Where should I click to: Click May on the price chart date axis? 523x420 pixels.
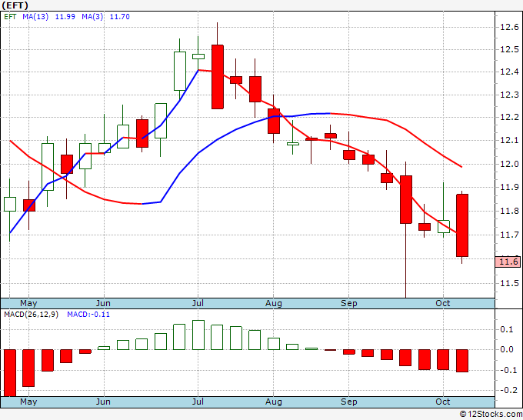pyautogui.click(x=28, y=303)
